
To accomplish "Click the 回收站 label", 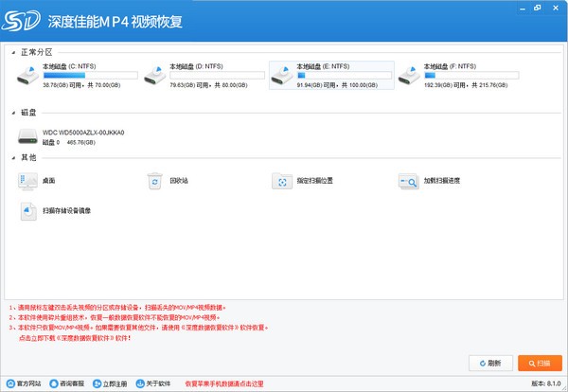I will [x=179, y=181].
